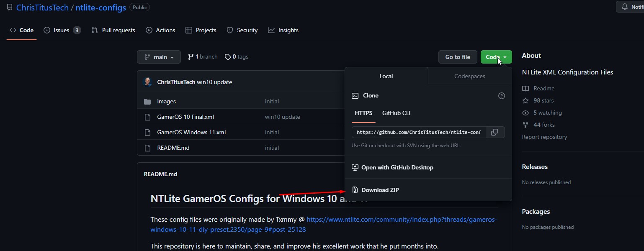Click ChrisTitusTech's avatar on the commit row
The width and height of the screenshot is (644, 251).
(148, 82)
